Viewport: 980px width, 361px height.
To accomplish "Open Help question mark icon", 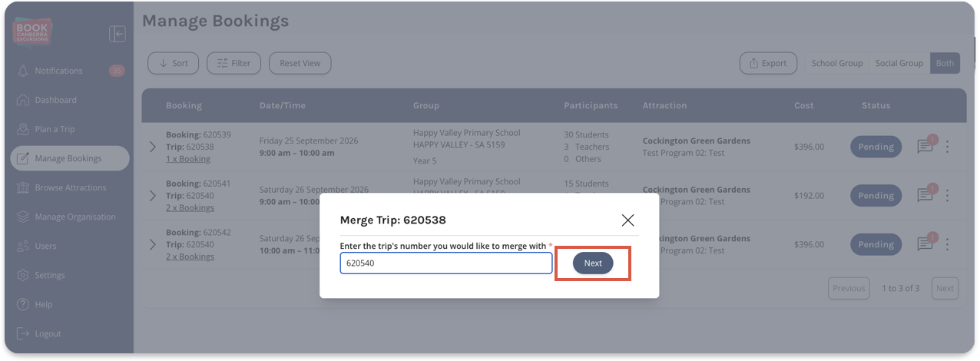I will tap(23, 304).
